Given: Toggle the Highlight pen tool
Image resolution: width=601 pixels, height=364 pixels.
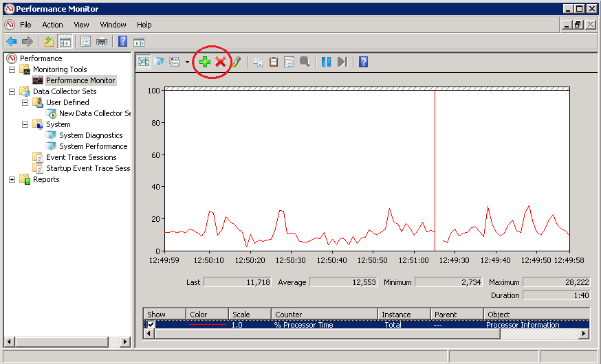Looking at the screenshot, I should point(237,62).
